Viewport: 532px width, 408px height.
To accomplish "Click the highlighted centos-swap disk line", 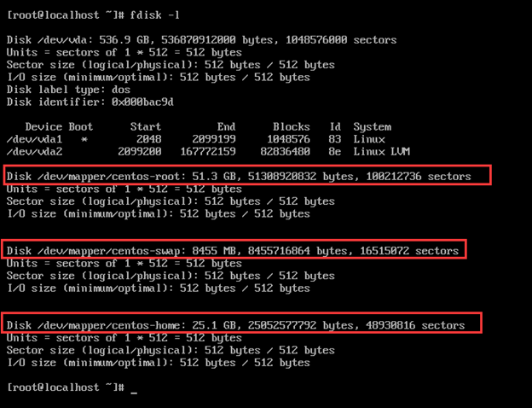I will pos(233,251).
